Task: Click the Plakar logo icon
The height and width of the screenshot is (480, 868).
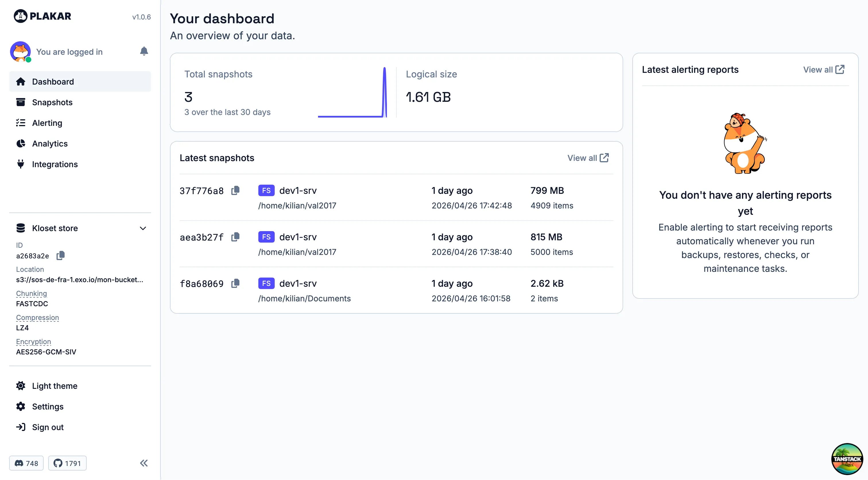Action: [20, 16]
